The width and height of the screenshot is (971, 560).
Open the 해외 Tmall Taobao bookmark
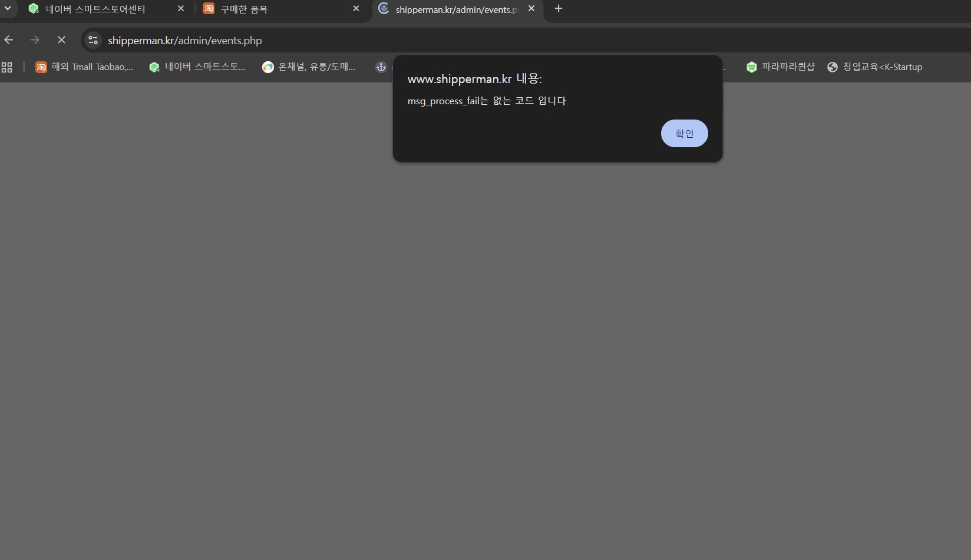pyautogui.click(x=84, y=67)
